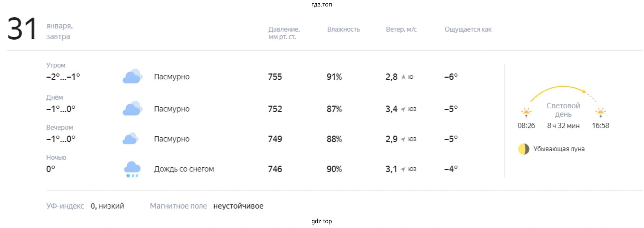Click the УФ-индекс label

65,206
